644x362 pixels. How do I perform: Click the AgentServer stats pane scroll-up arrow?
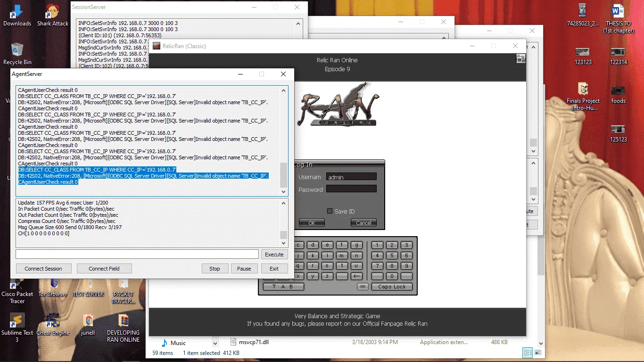[284, 203]
